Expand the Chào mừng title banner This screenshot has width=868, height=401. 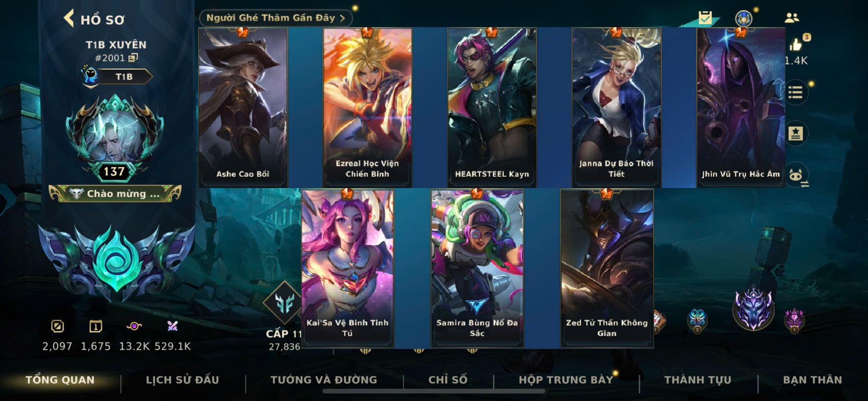tap(115, 194)
